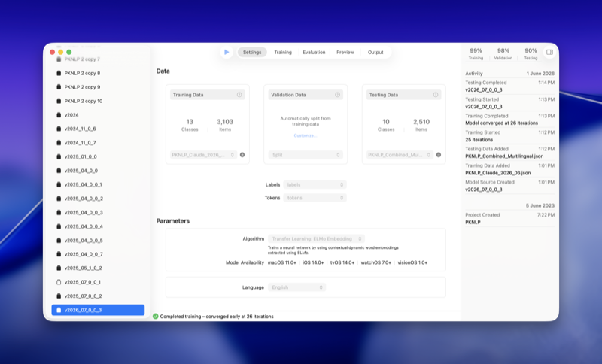This screenshot has width=602, height=364.
Task: Click Project Created PKNLP activity entry
Action: (510, 219)
